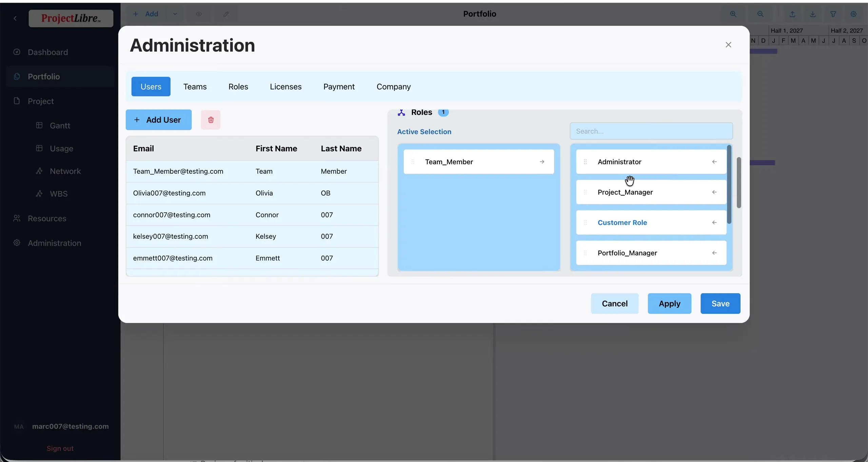
Task: Click the zoom in magnifier icon
Action: point(733,14)
